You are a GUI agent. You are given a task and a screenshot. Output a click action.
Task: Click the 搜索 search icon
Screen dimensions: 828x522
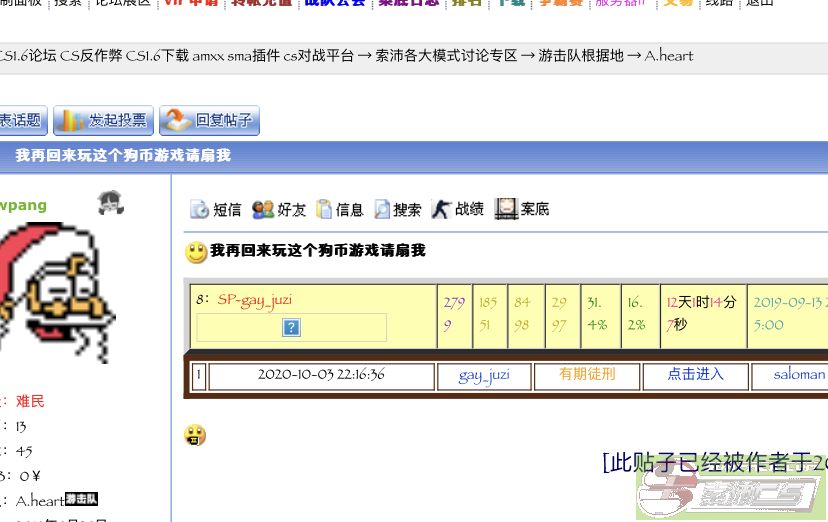pyautogui.click(x=382, y=209)
